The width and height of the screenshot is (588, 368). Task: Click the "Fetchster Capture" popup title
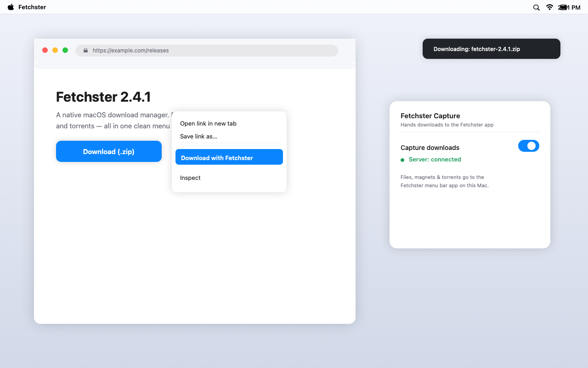(x=430, y=116)
